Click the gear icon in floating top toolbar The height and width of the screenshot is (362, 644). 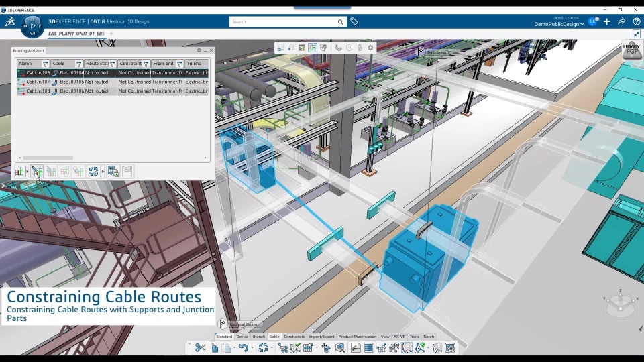coord(370,48)
